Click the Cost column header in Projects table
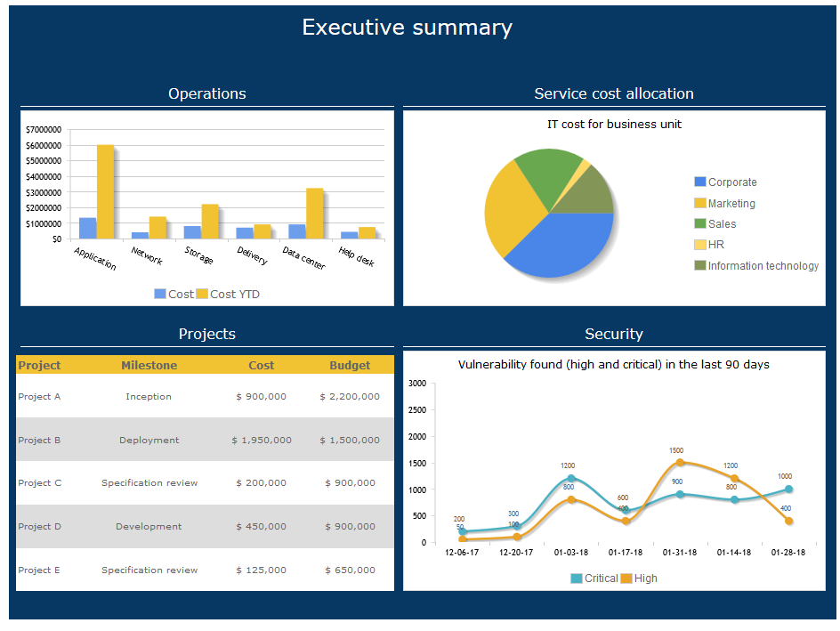 click(262, 365)
